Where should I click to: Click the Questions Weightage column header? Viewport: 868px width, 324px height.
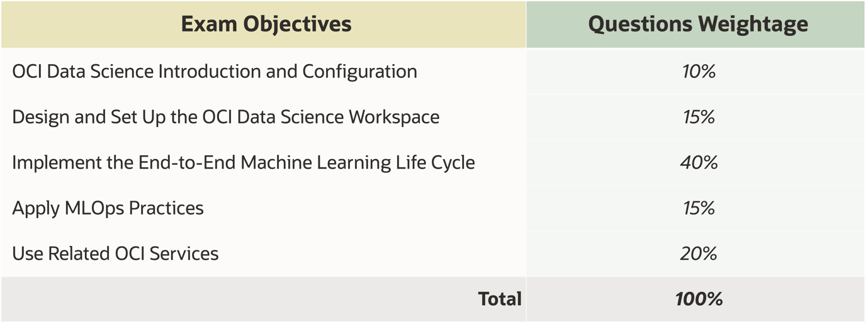point(698,24)
